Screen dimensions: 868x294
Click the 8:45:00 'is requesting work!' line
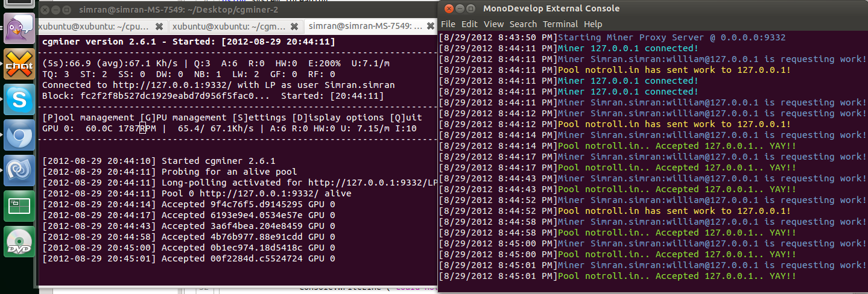click(652, 243)
